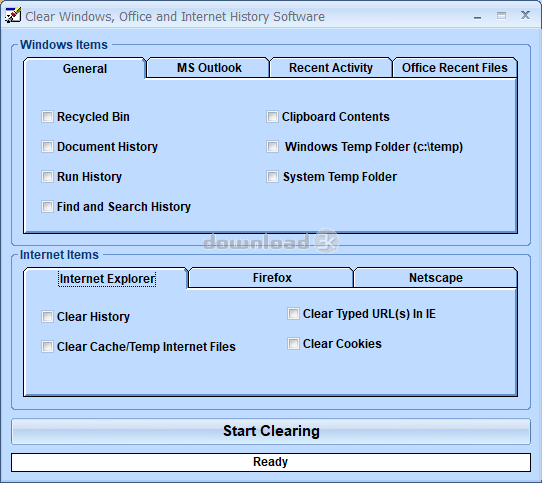Click the Start Clearing button

click(x=271, y=431)
